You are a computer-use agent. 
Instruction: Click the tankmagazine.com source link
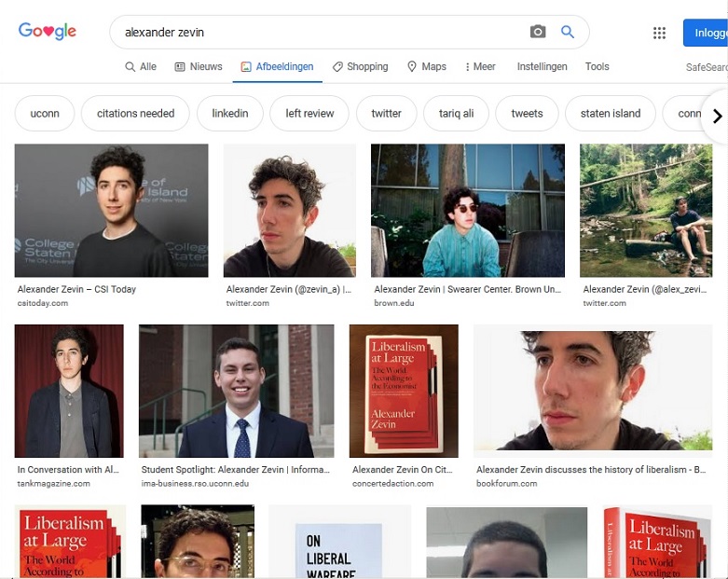54,483
